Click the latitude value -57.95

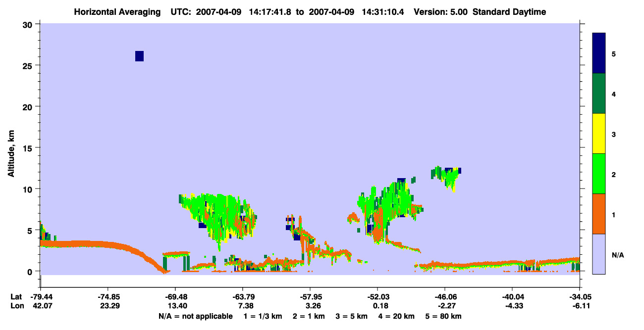310,297
